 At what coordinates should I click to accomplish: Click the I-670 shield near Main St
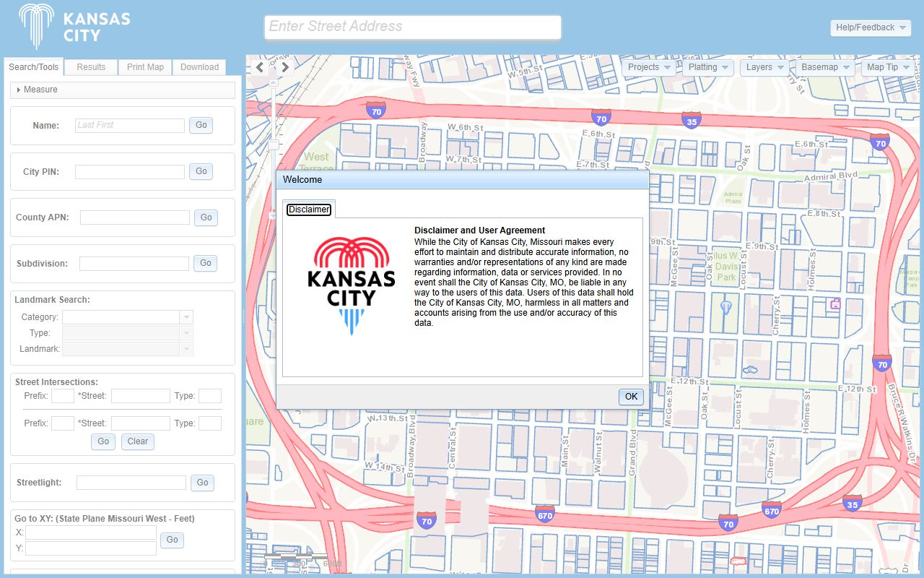pos(545,514)
